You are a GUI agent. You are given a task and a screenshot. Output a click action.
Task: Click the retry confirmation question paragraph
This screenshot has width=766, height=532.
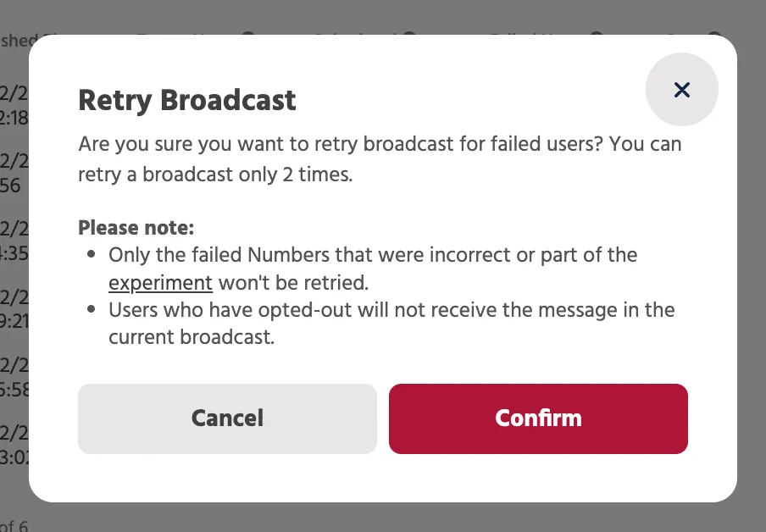coord(380,159)
